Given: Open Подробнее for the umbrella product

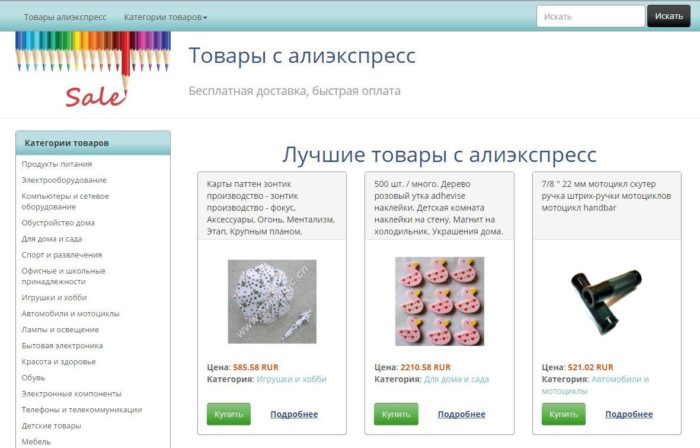Looking at the screenshot, I should [294, 414].
